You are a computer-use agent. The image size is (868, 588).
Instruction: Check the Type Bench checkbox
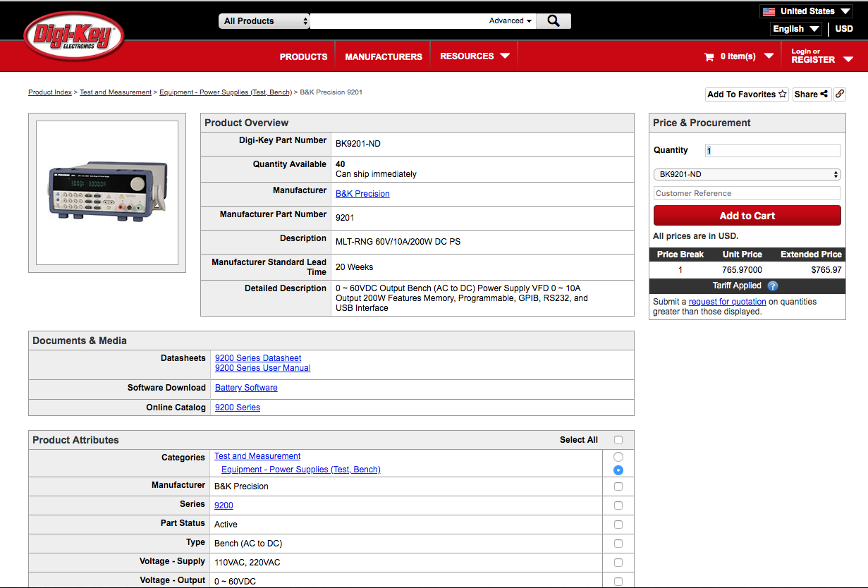(x=618, y=544)
